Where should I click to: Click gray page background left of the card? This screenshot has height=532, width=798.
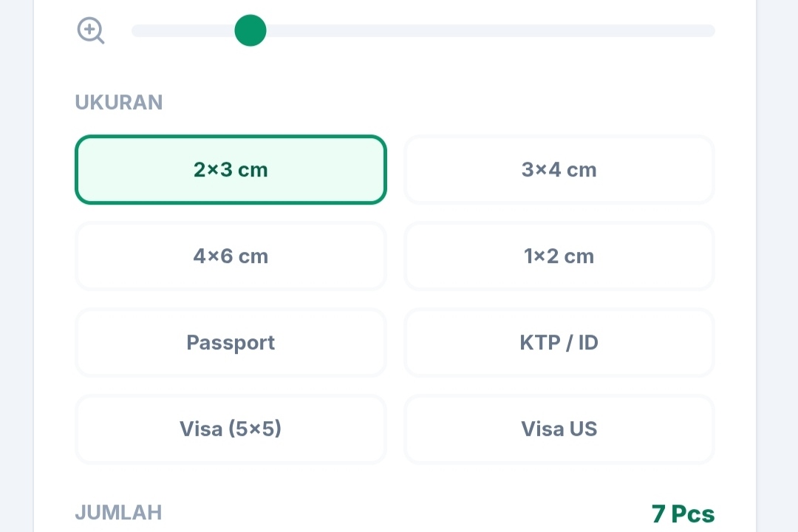[x=16, y=266]
